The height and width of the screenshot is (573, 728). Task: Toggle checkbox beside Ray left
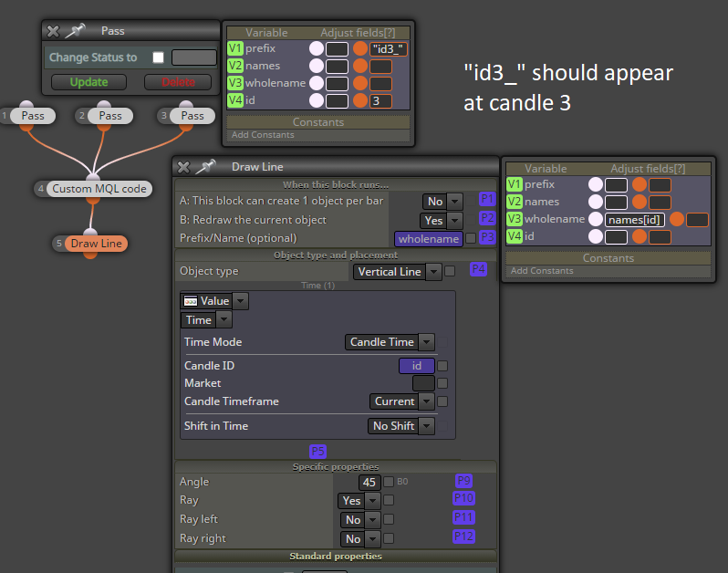tap(389, 518)
